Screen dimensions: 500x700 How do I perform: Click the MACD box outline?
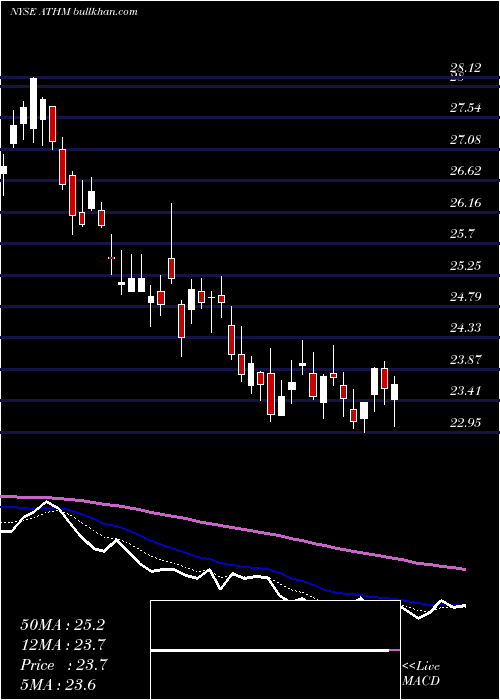[x=275, y=650]
